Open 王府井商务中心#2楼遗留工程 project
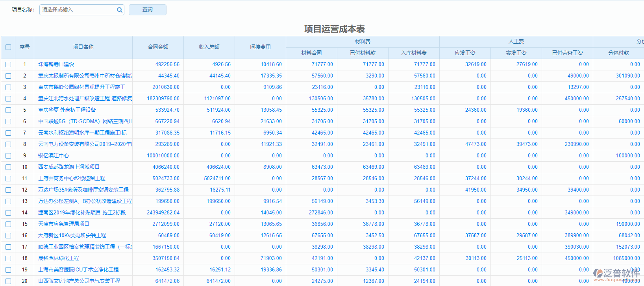Screen dimensions: 644x286 tap(72, 178)
